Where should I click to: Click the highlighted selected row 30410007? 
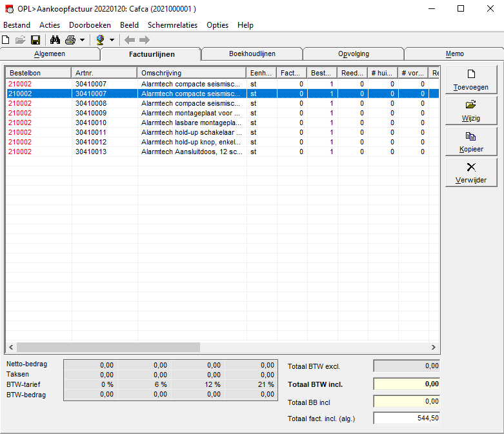[x=223, y=94]
